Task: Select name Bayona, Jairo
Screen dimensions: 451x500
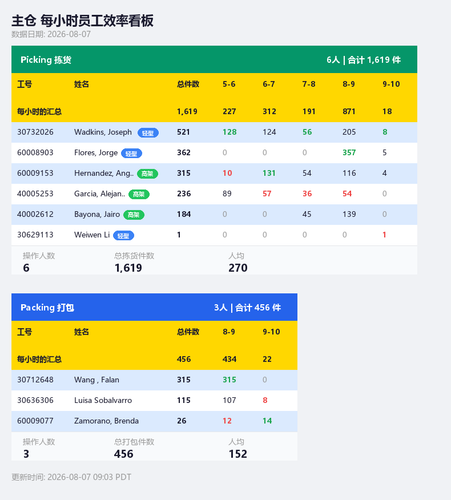Action: click(97, 214)
